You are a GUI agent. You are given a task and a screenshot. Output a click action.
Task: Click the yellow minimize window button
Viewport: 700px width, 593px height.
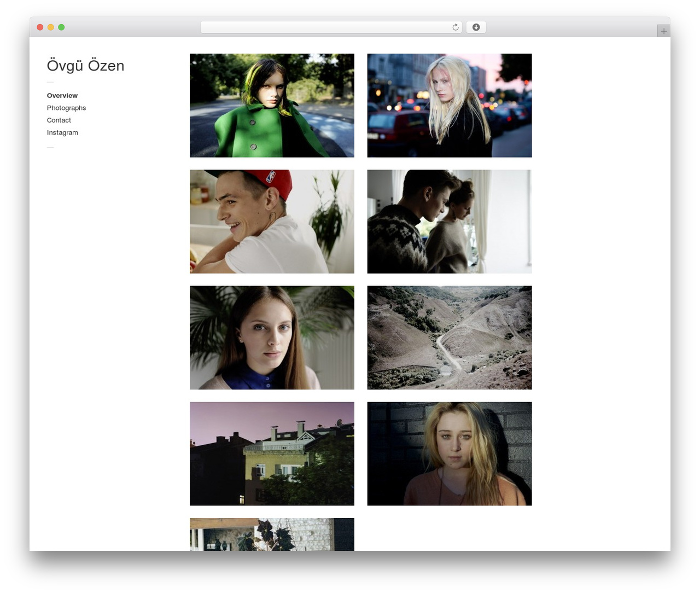click(x=50, y=27)
